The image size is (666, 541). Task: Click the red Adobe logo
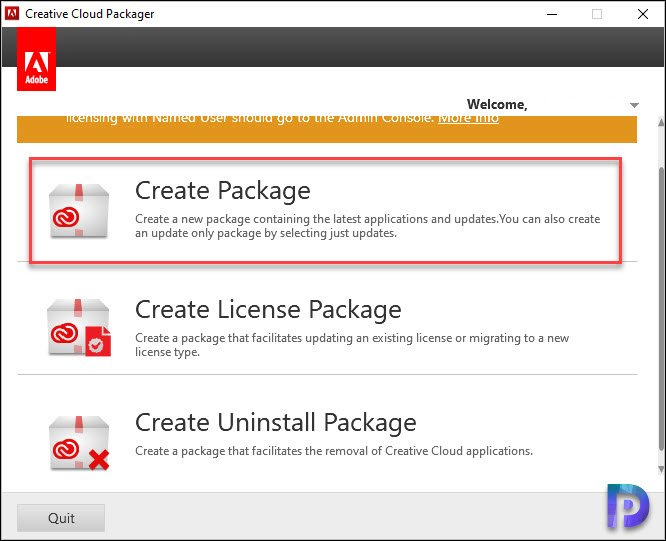point(37,59)
